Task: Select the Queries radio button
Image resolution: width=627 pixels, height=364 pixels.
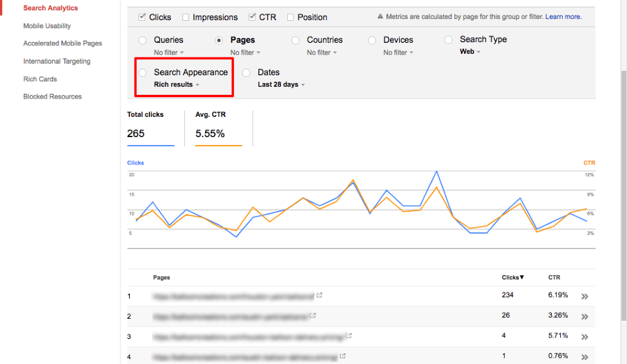Action: pos(143,40)
